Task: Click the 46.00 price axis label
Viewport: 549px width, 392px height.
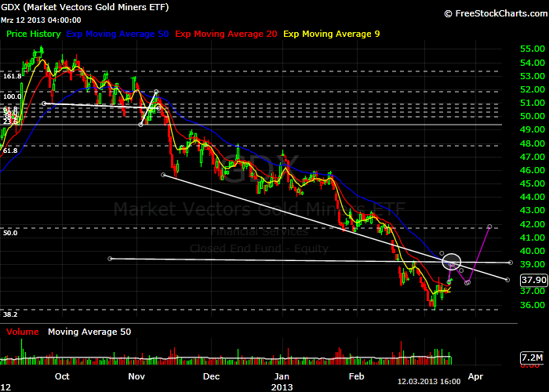Action: (533, 170)
